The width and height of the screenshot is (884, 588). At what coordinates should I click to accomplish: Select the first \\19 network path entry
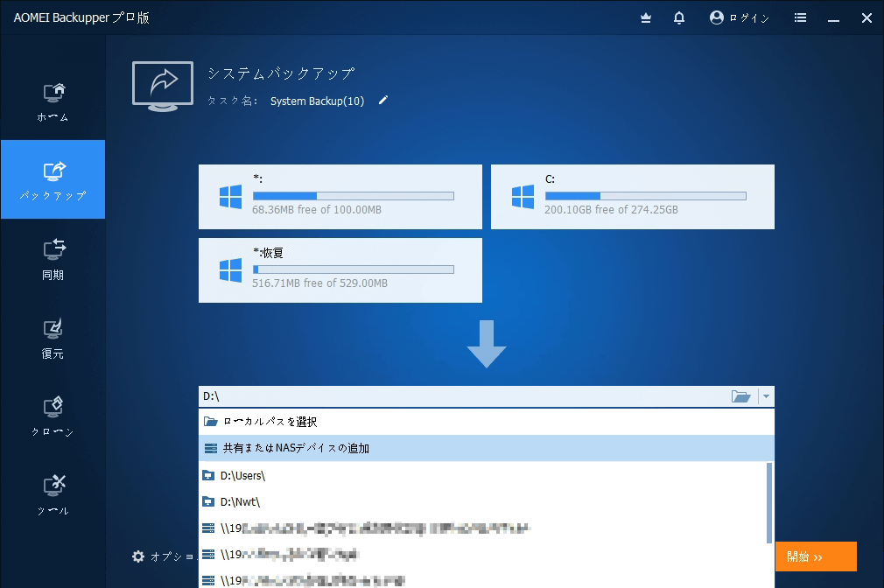(x=483, y=528)
